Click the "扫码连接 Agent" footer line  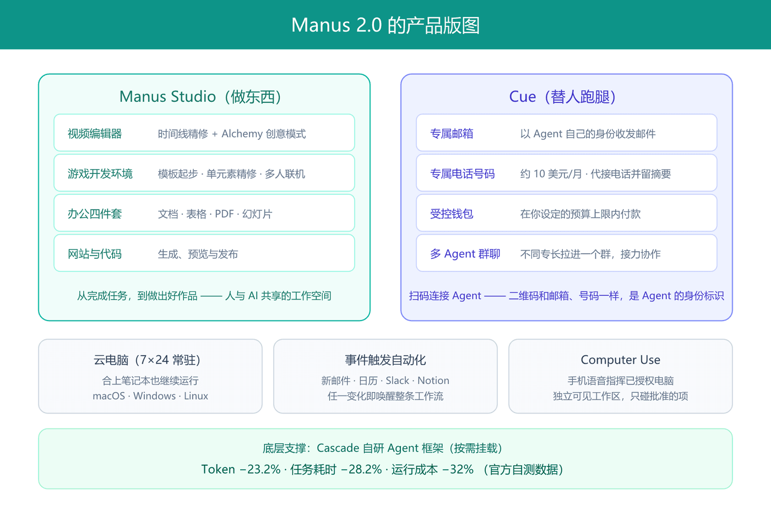point(567,296)
